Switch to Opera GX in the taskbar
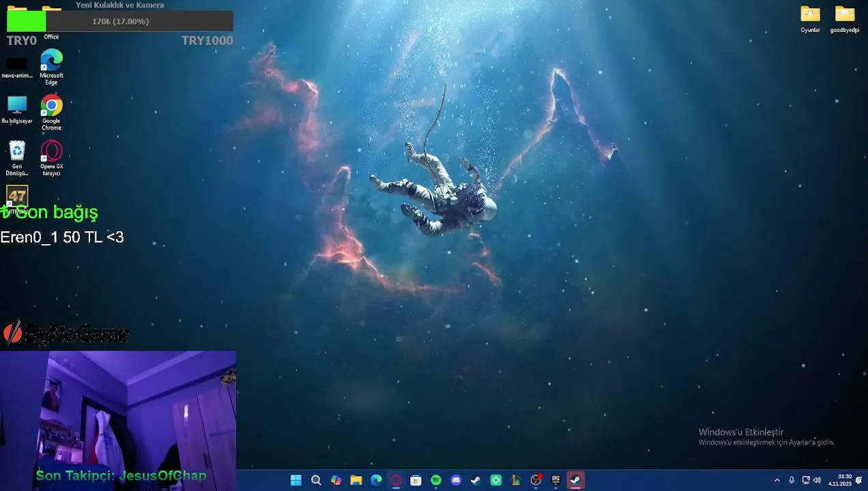The height and width of the screenshot is (491, 868). [396, 480]
